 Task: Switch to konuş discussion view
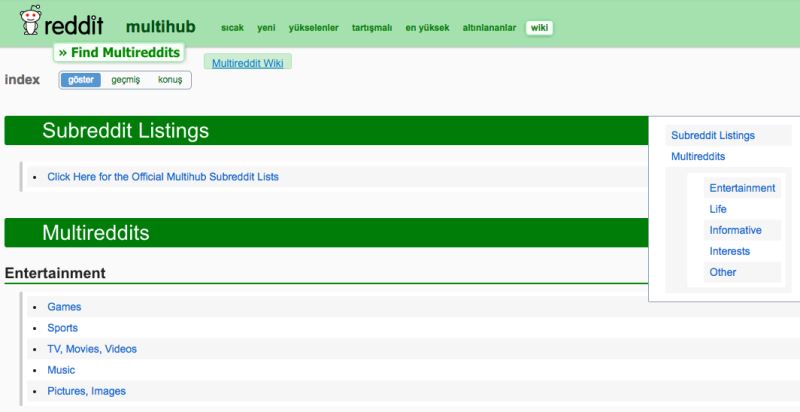(170, 80)
